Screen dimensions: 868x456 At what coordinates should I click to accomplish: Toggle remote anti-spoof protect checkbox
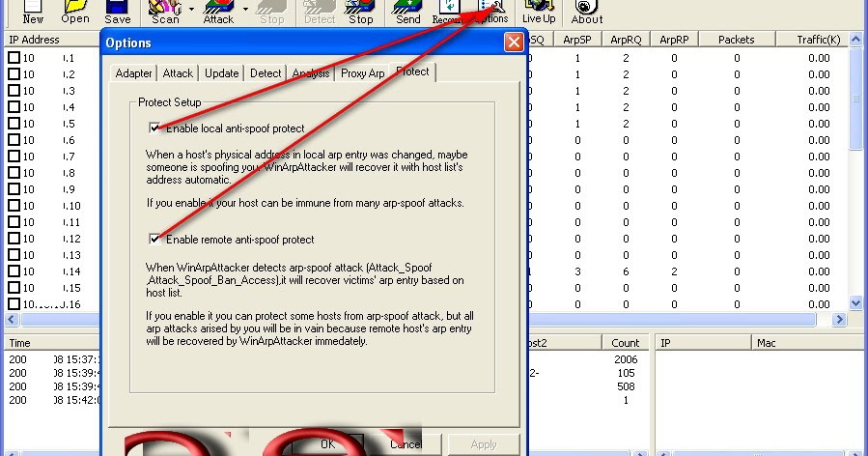(x=154, y=239)
